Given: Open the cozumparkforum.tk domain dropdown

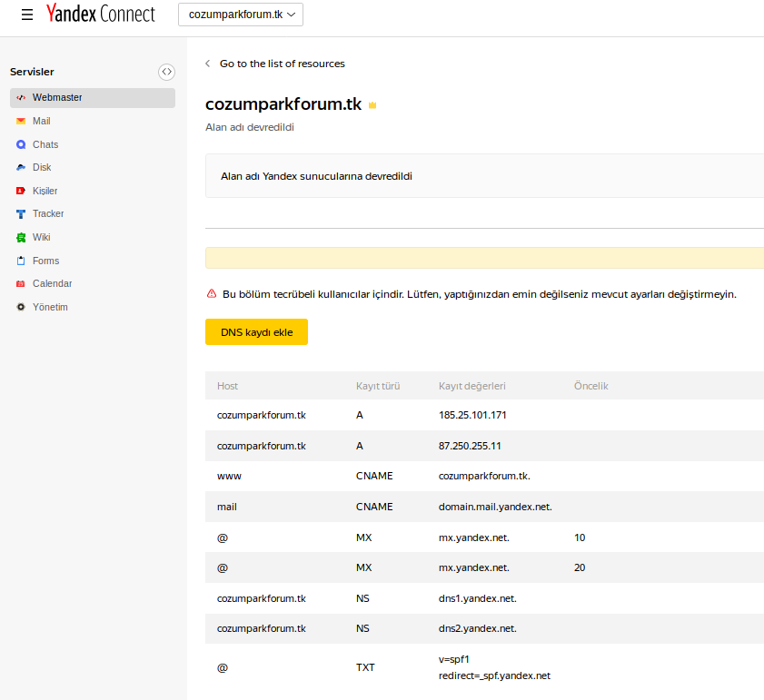Looking at the screenshot, I should click(241, 15).
